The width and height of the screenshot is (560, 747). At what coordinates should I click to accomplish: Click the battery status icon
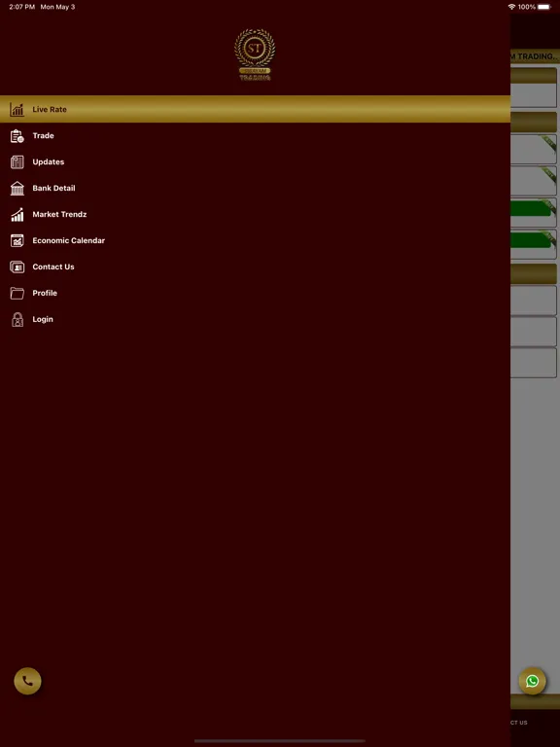[544, 7]
